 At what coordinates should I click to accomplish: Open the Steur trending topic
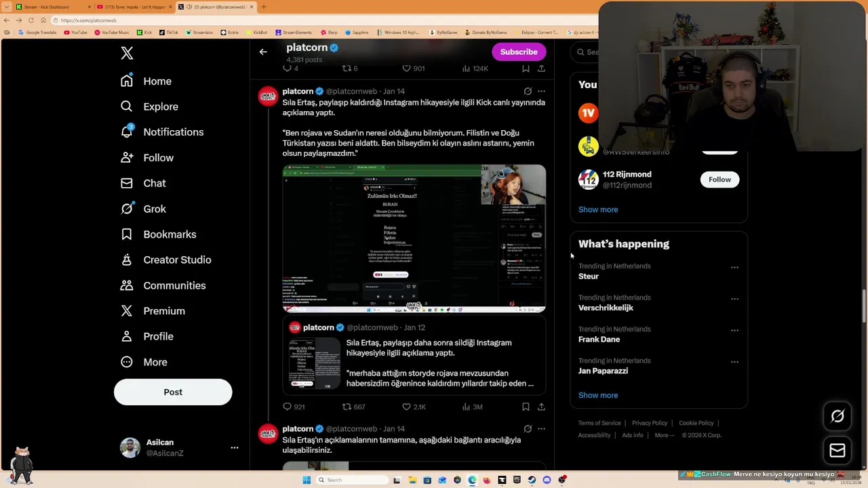click(x=589, y=277)
